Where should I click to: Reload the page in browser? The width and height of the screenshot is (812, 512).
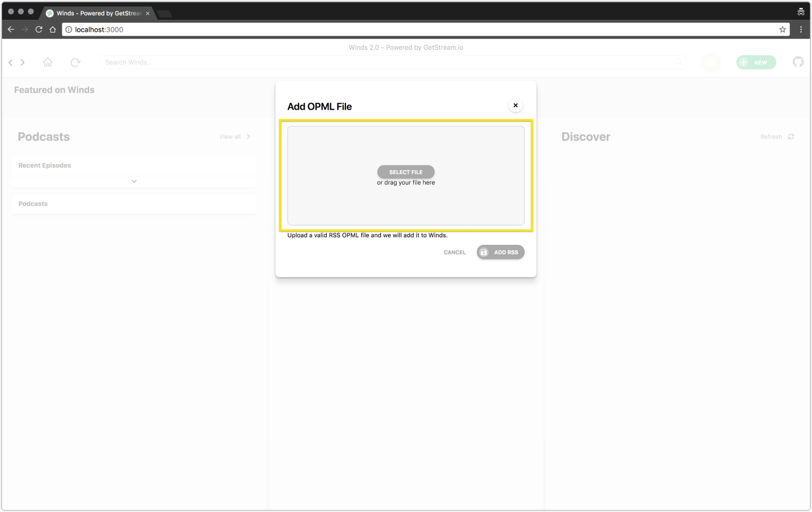(39, 29)
